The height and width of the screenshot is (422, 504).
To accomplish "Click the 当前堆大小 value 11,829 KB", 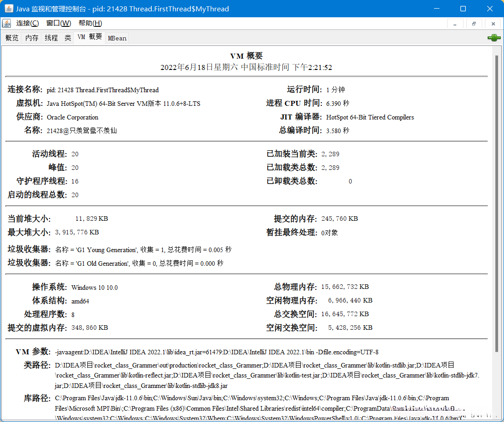I will click(x=92, y=218).
